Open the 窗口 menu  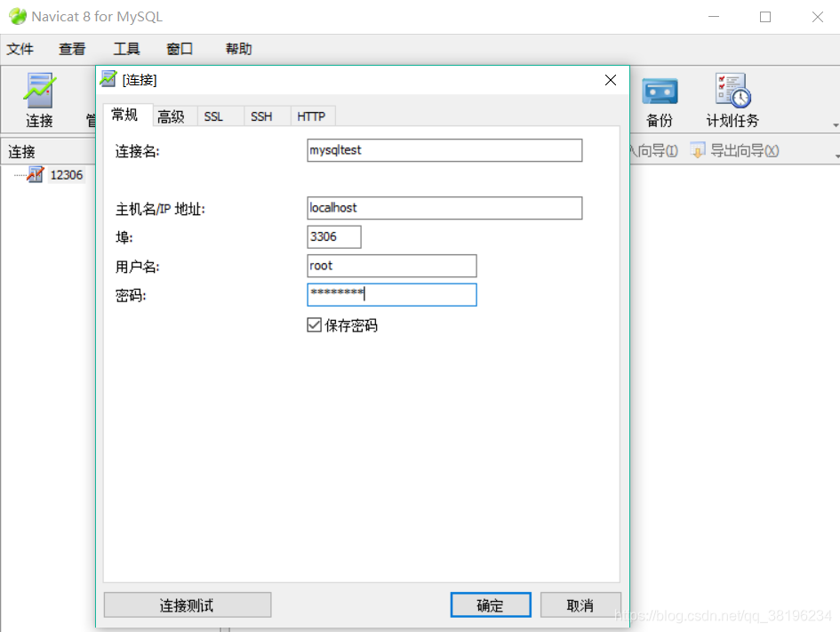[180, 49]
